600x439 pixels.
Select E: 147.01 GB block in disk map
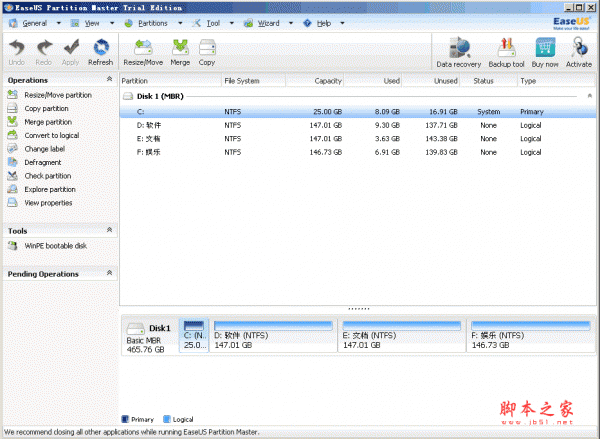click(x=402, y=335)
